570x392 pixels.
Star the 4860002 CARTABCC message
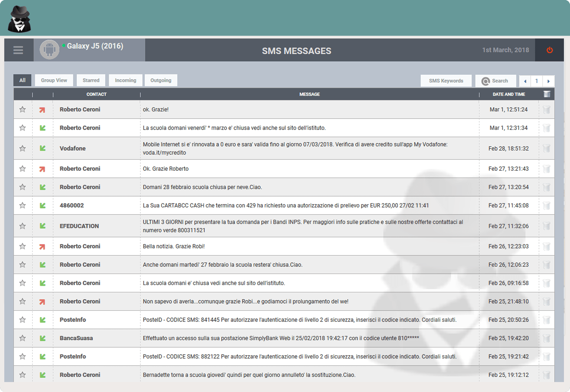pyautogui.click(x=22, y=206)
